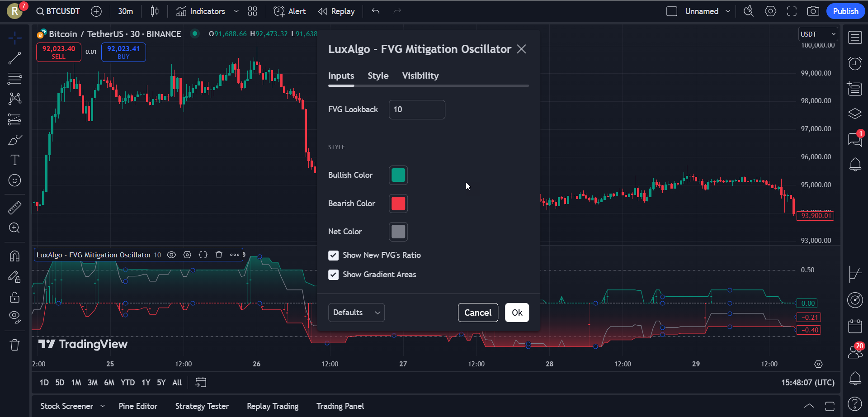Maximize the bottom panel

[x=830, y=406]
